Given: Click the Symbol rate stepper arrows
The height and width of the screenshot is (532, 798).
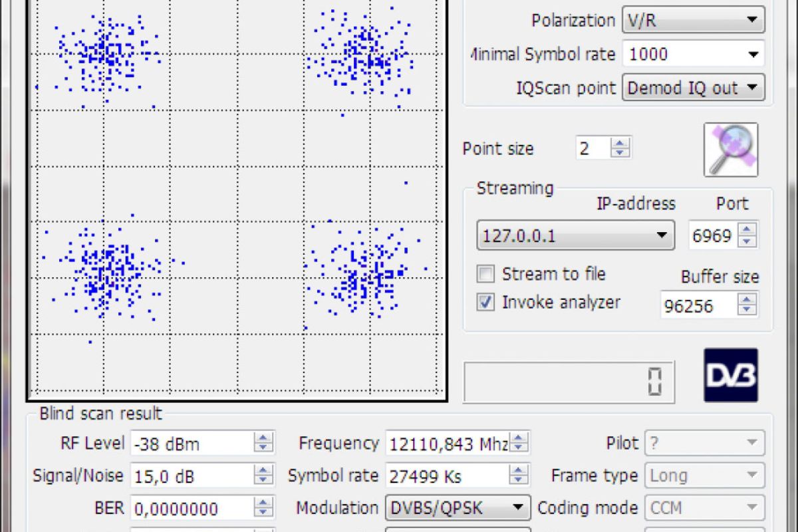Looking at the screenshot, I should [x=519, y=476].
